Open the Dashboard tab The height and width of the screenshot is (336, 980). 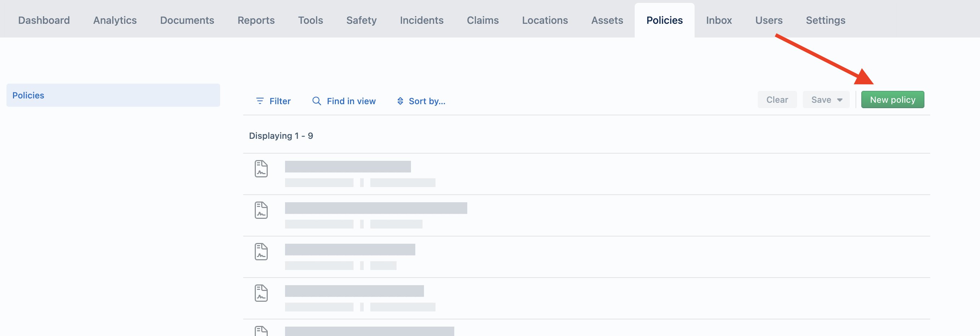[44, 20]
